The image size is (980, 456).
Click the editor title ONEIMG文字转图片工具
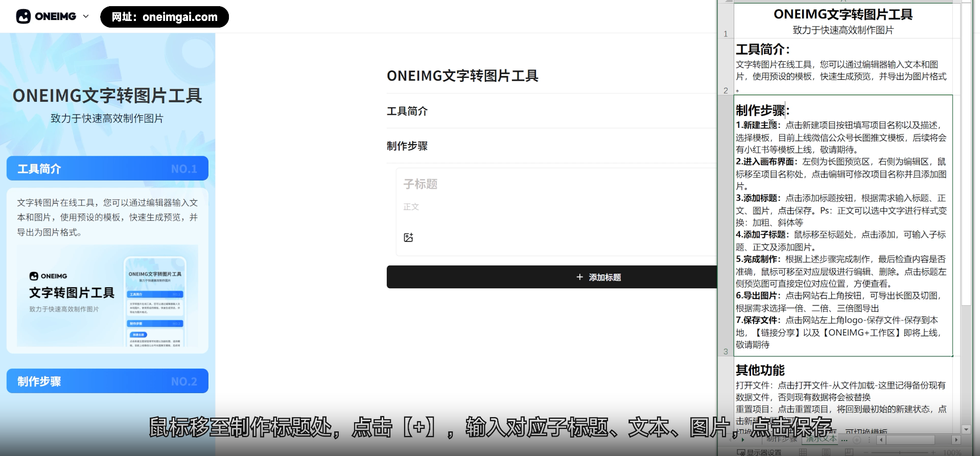[462, 76]
